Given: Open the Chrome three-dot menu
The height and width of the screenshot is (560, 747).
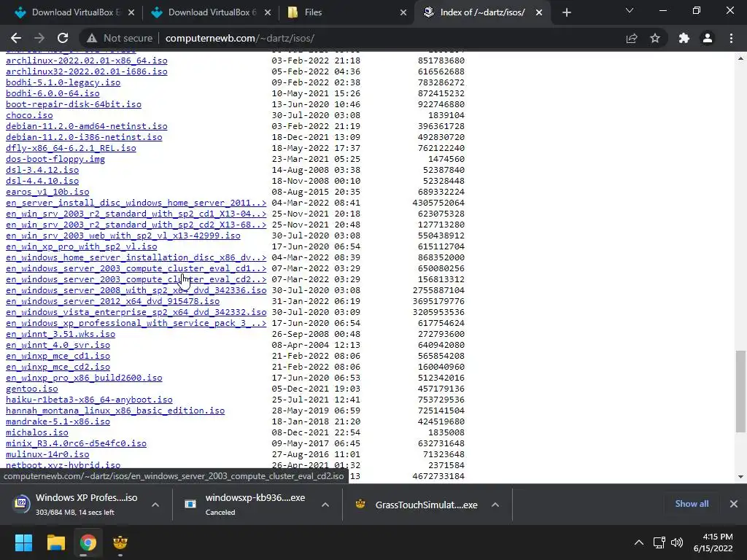Looking at the screenshot, I should (x=731, y=38).
